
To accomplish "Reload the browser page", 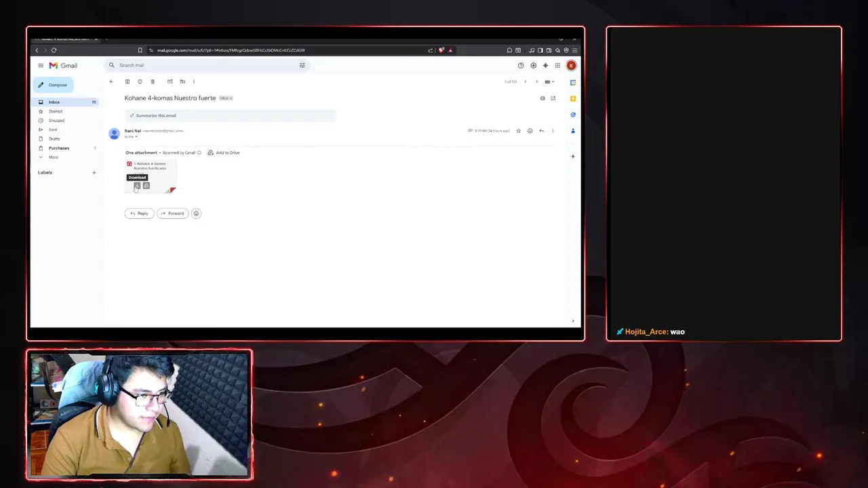I will click(54, 50).
